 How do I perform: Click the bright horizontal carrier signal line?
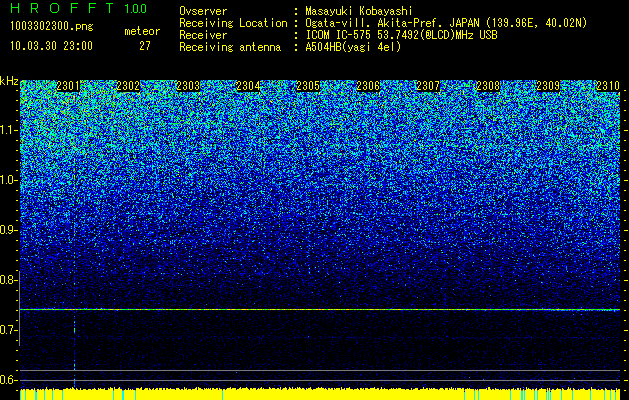(320, 309)
